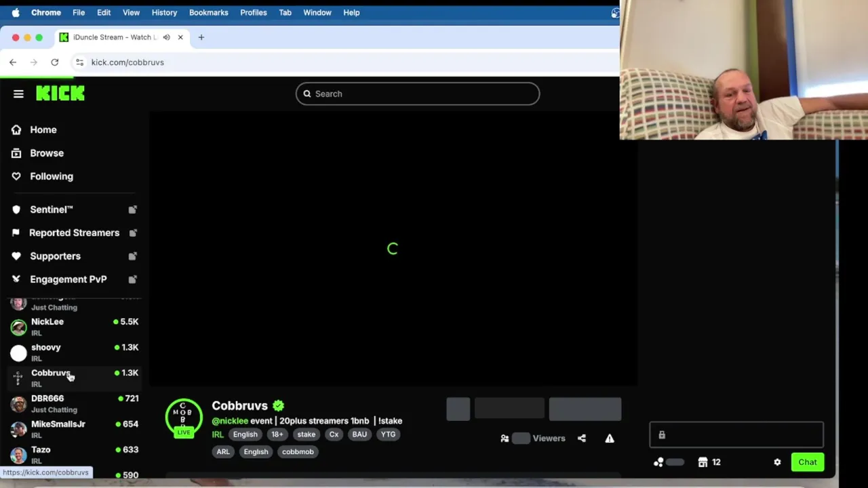Open the Bookmarks menu
The image size is (868, 488).
coord(209,12)
